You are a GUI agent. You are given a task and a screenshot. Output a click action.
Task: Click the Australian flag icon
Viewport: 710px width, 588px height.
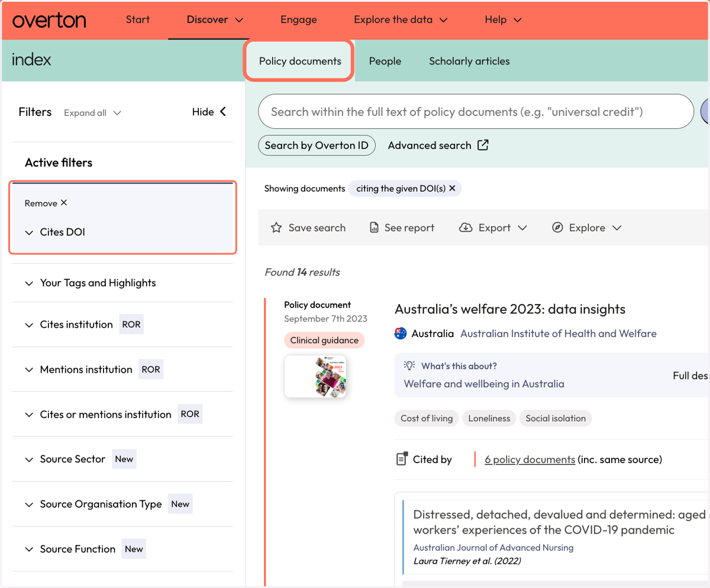(401, 334)
